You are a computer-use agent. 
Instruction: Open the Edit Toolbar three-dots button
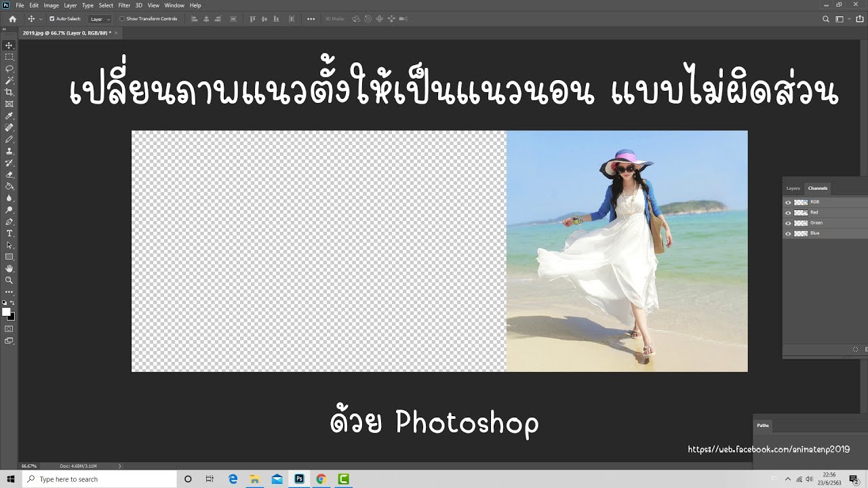pyautogui.click(x=9, y=292)
